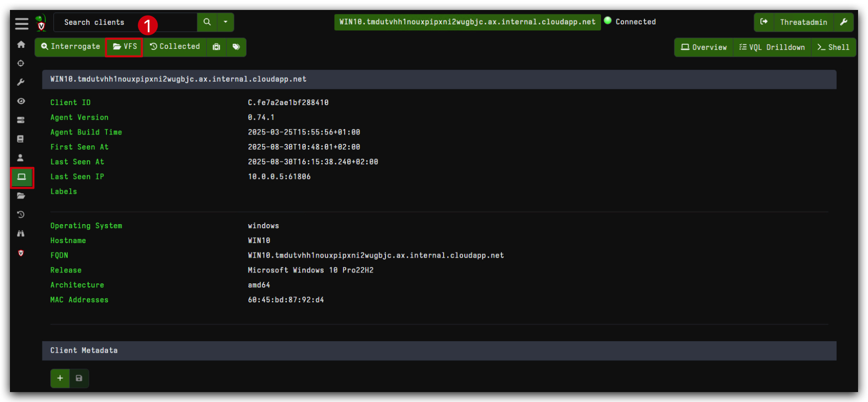
Task: Select Host Information laptop icon
Action: [x=22, y=177]
